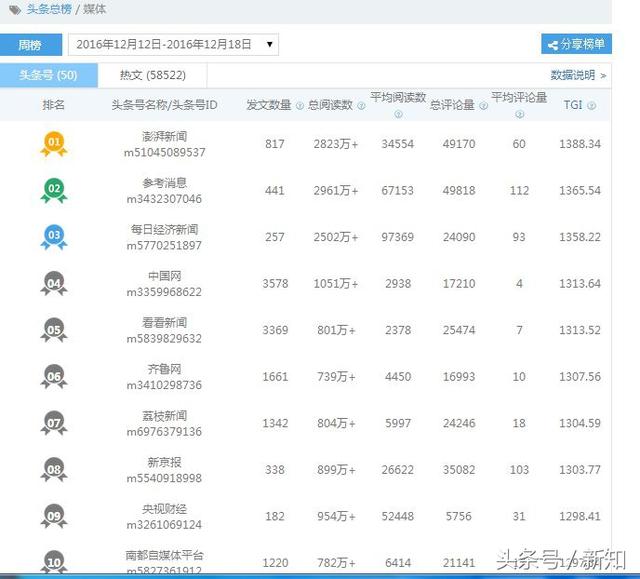The width and height of the screenshot is (640, 579).
Task: Open the 齐鲁网 account name
Action: point(164,369)
